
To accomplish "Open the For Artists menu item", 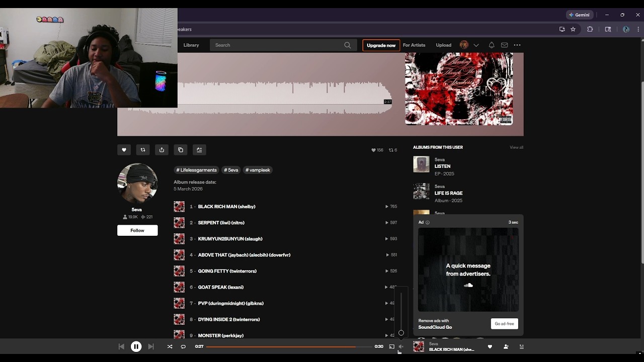I will (x=414, y=45).
